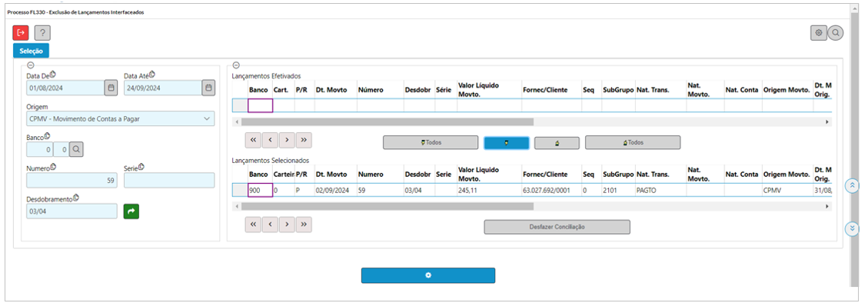This screenshot has height=303, width=868.
Task: Select the Banco cell showing 900
Action: (x=260, y=190)
